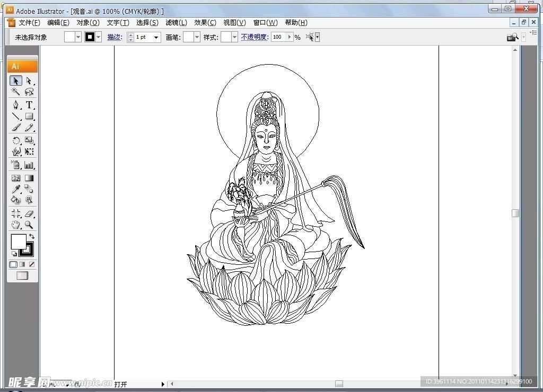Open the 样式 style dropdown
The height and width of the screenshot is (392, 543).
tap(234, 37)
